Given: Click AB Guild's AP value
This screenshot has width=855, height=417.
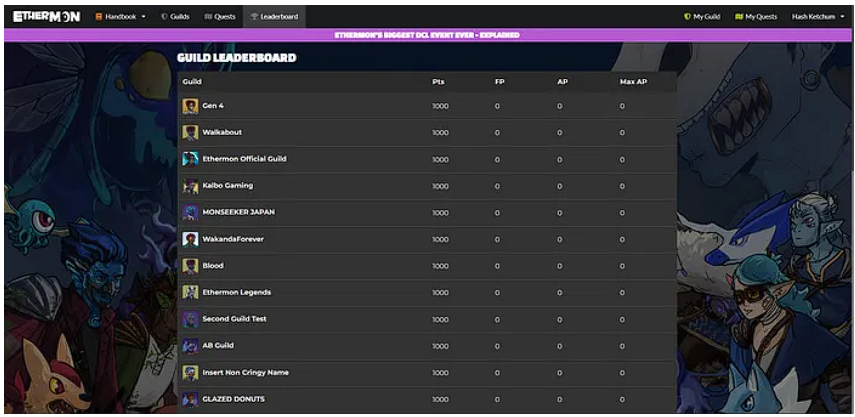Looking at the screenshot, I should tap(559, 347).
